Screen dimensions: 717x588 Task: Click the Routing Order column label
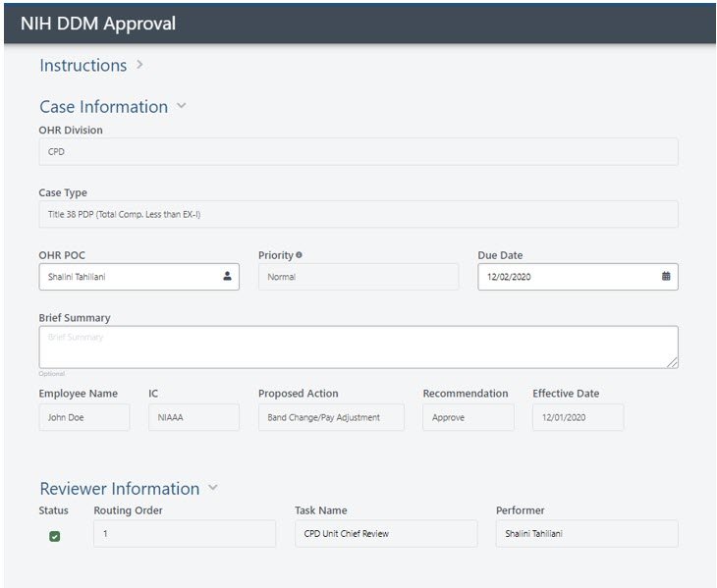pyautogui.click(x=128, y=510)
